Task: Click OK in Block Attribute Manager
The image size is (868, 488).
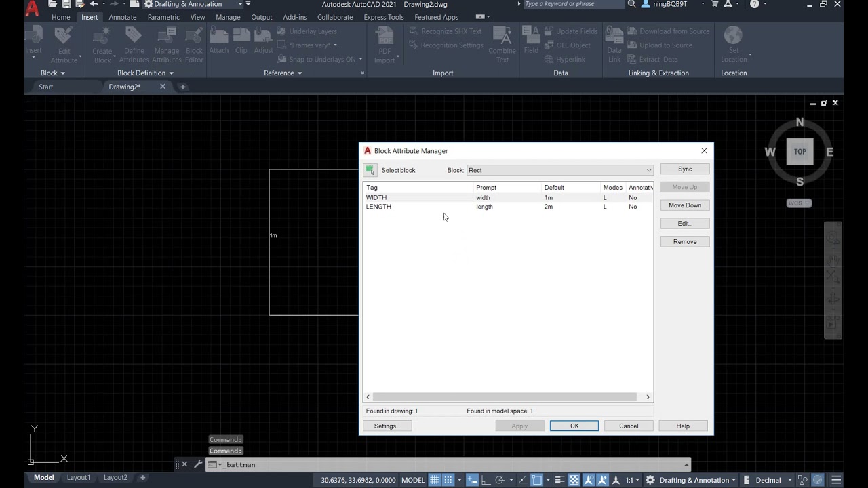Action: pyautogui.click(x=574, y=426)
